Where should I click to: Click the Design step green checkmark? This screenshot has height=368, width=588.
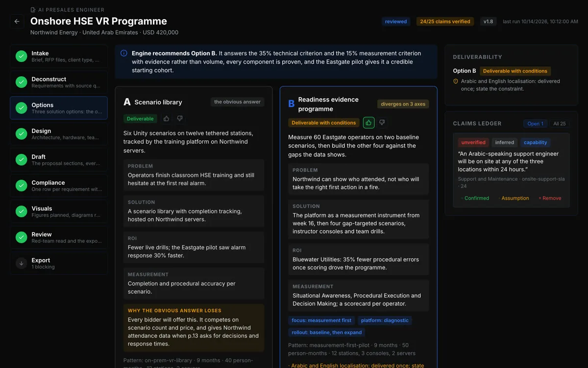pos(21,134)
